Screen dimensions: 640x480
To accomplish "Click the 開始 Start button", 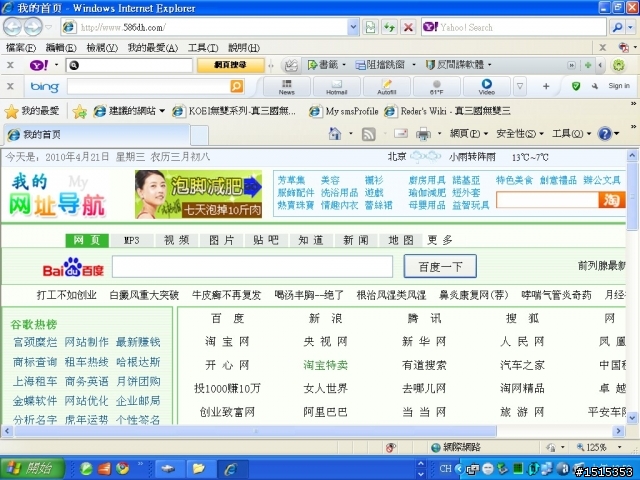I will 32,468.
